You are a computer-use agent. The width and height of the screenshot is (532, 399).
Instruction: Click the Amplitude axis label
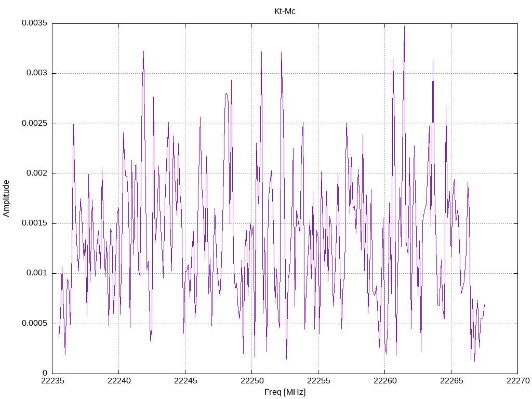6,198
